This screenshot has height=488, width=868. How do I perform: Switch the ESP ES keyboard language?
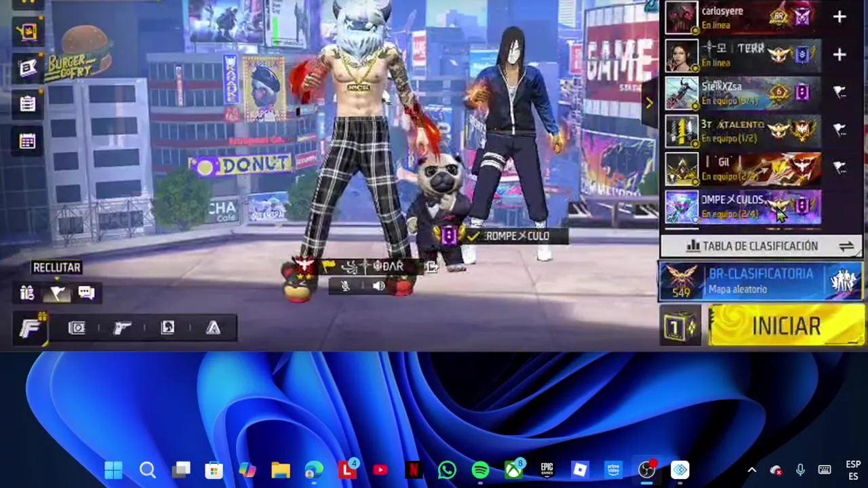click(853, 470)
